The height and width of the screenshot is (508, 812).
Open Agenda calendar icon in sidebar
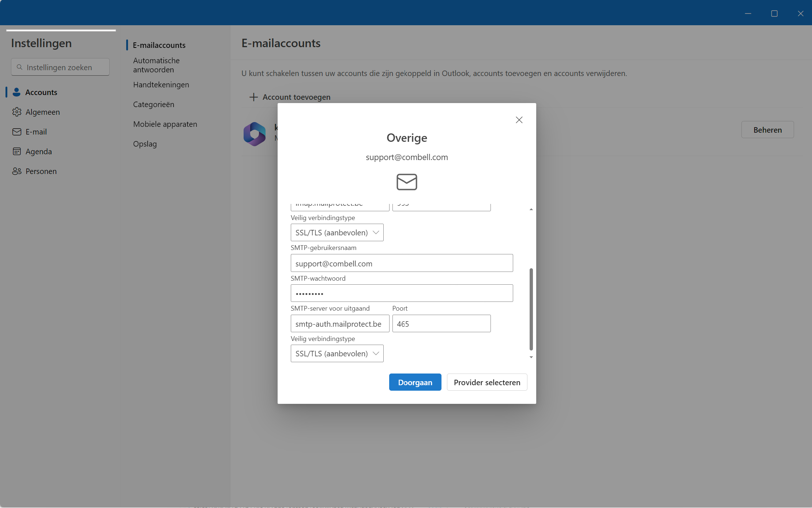(x=17, y=151)
